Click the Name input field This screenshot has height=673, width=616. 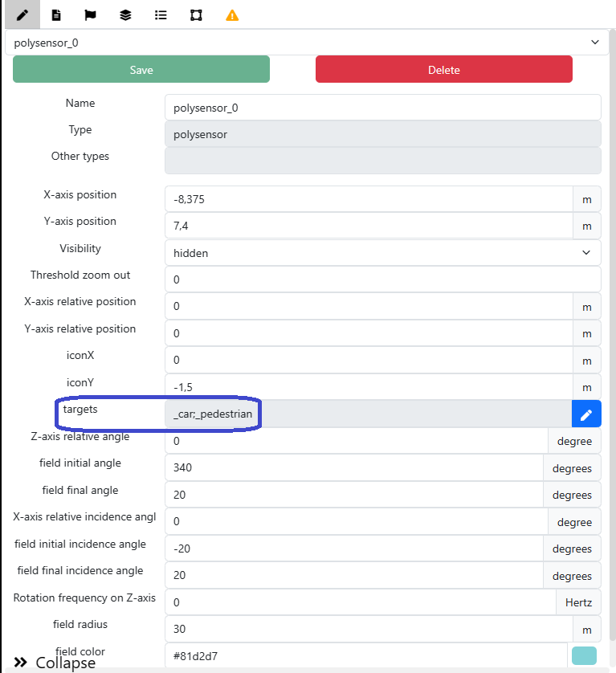coord(383,108)
